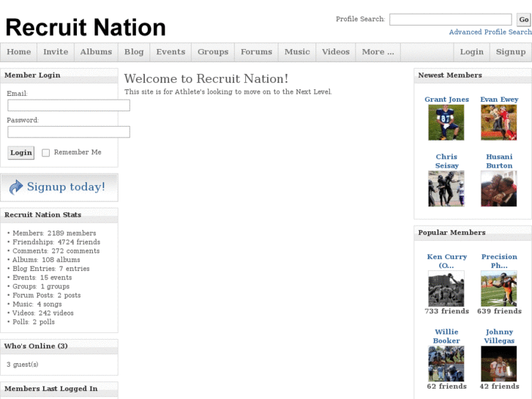Open the Invite page
Viewport: 532px width, 399px height.
(x=56, y=52)
